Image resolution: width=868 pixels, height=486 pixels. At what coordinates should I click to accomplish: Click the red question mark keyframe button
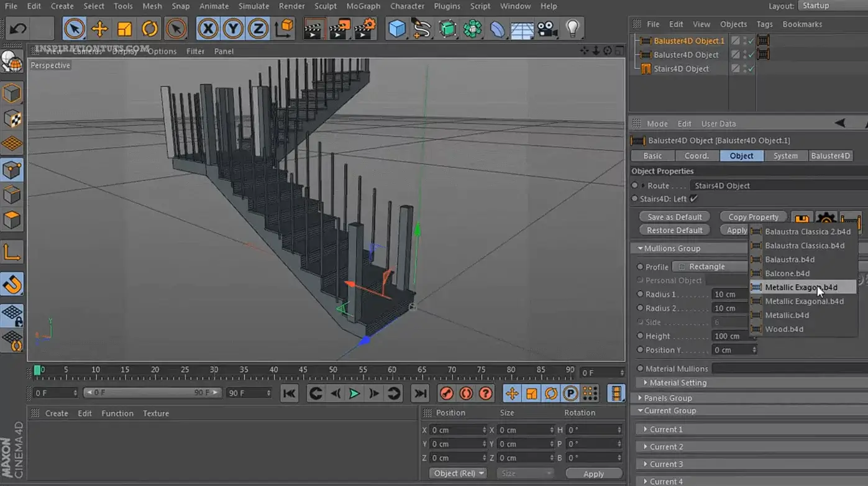[x=486, y=393]
